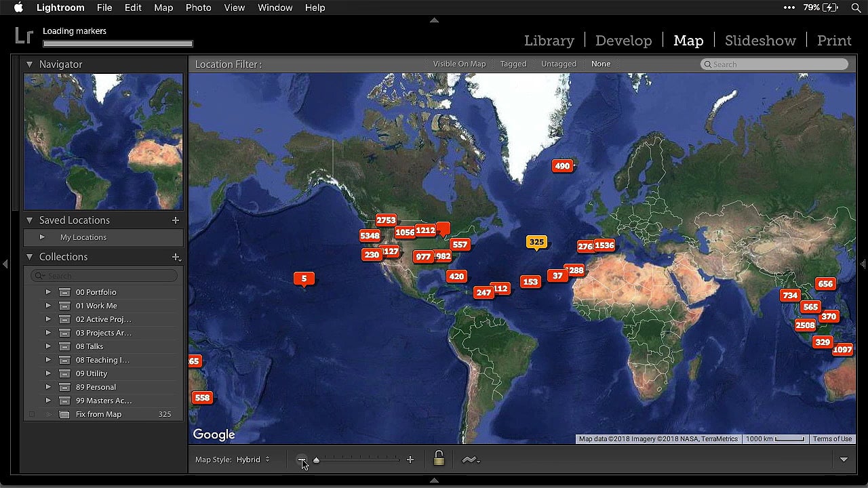Collapse the Saved Locations panel
Image resolution: width=868 pixels, height=488 pixels.
tap(29, 220)
